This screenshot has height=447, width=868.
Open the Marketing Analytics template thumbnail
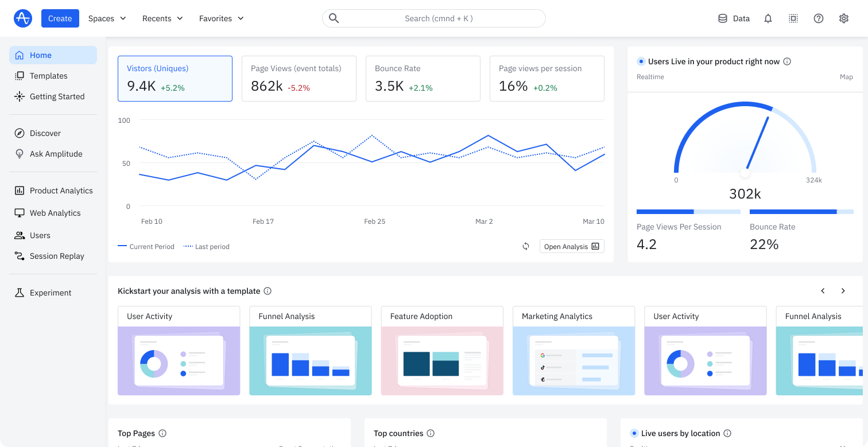573,361
